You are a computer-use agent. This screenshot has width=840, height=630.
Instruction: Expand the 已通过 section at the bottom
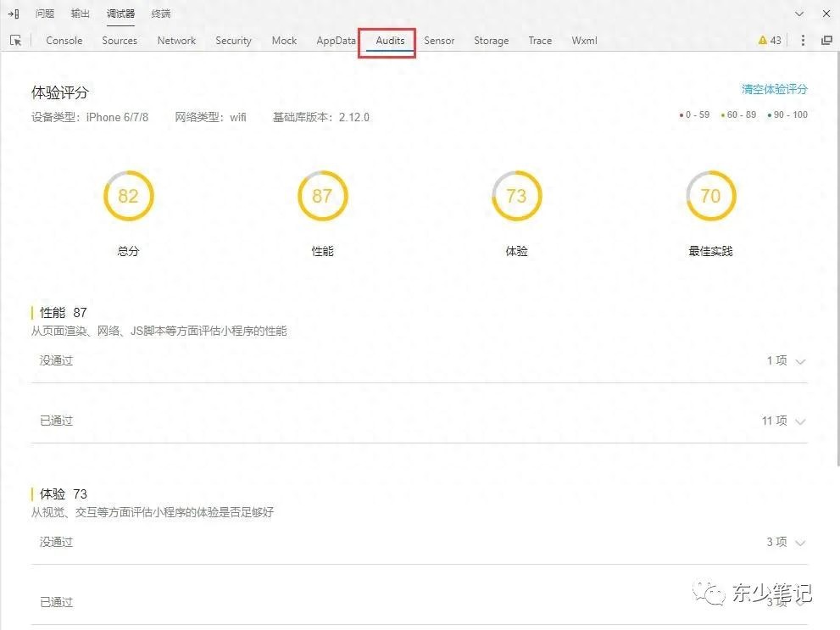click(x=787, y=602)
